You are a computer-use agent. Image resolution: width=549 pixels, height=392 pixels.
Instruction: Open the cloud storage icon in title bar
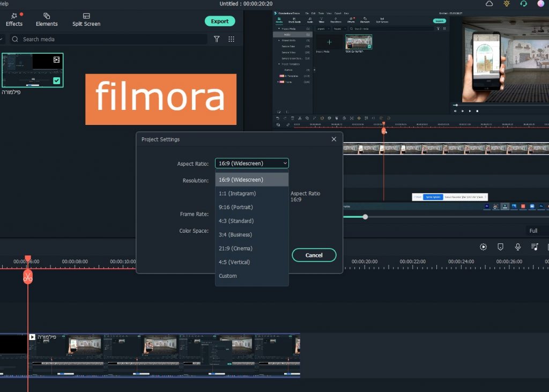489,4
